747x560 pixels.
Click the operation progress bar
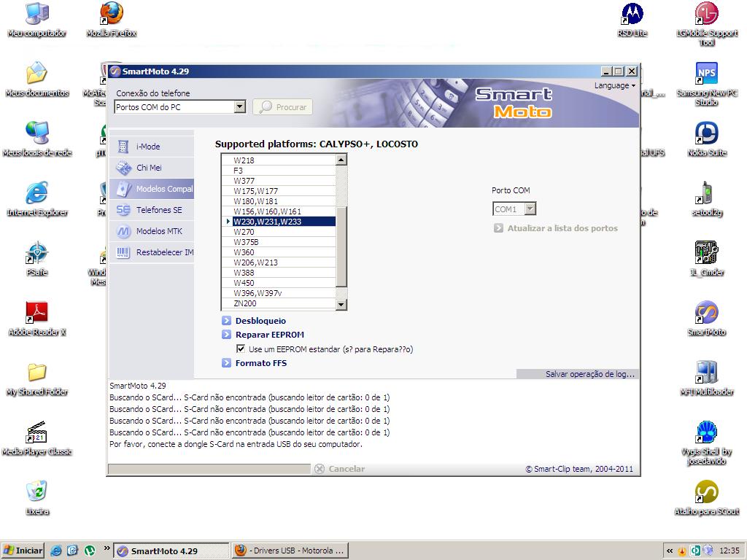[x=209, y=469]
